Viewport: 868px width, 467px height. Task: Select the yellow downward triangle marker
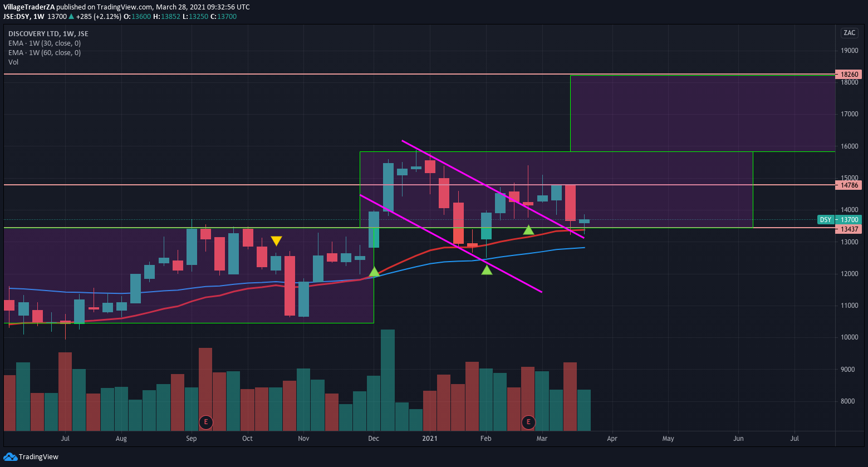[x=276, y=241]
